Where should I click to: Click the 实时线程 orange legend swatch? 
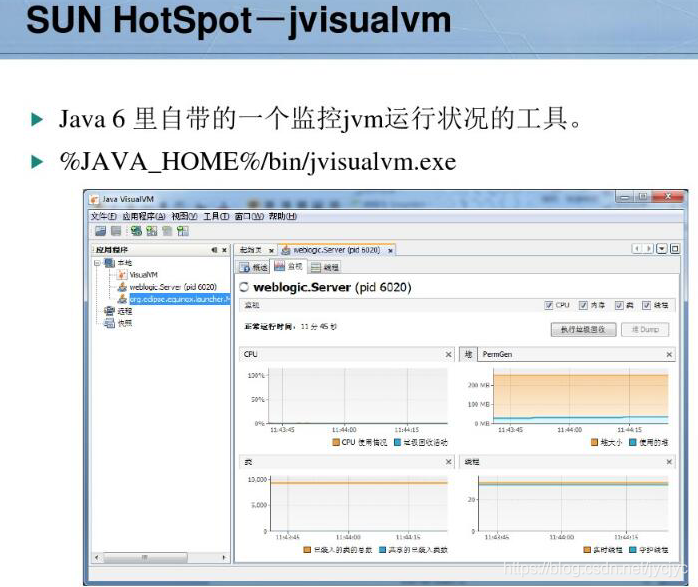[587, 550]
